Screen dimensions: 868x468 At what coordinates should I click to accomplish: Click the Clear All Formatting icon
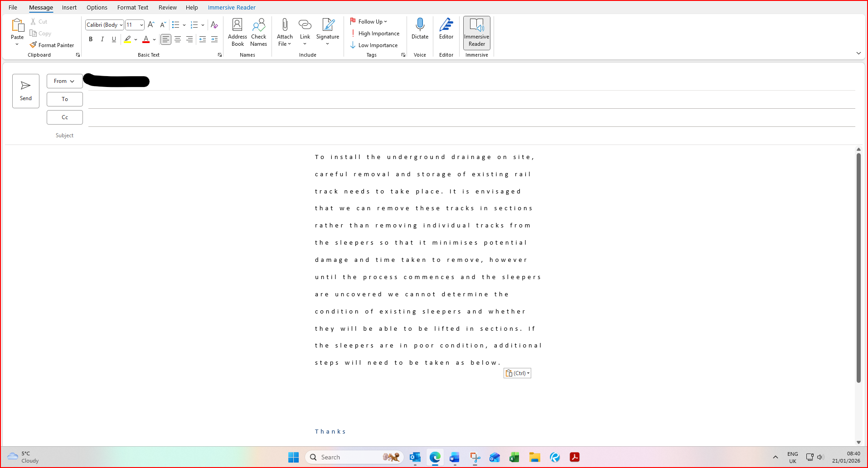click(214, 25)
